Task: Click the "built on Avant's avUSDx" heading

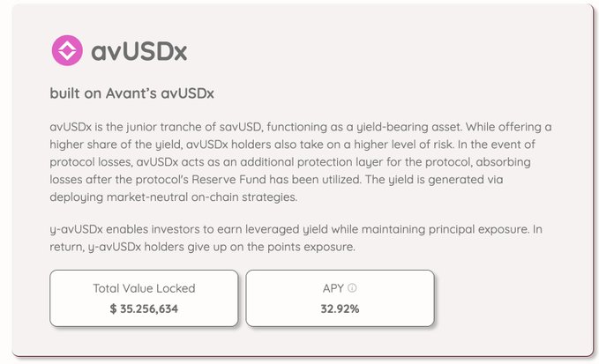Action: coord(132,93)
